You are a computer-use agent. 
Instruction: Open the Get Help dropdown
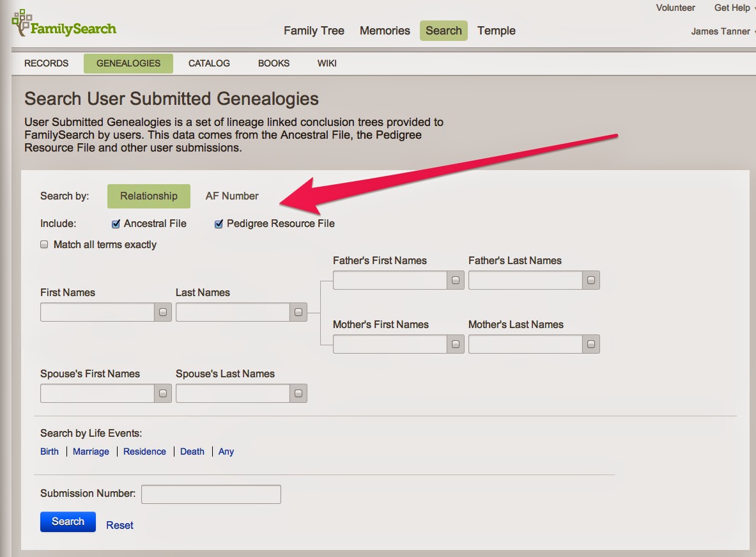[734, 8]
